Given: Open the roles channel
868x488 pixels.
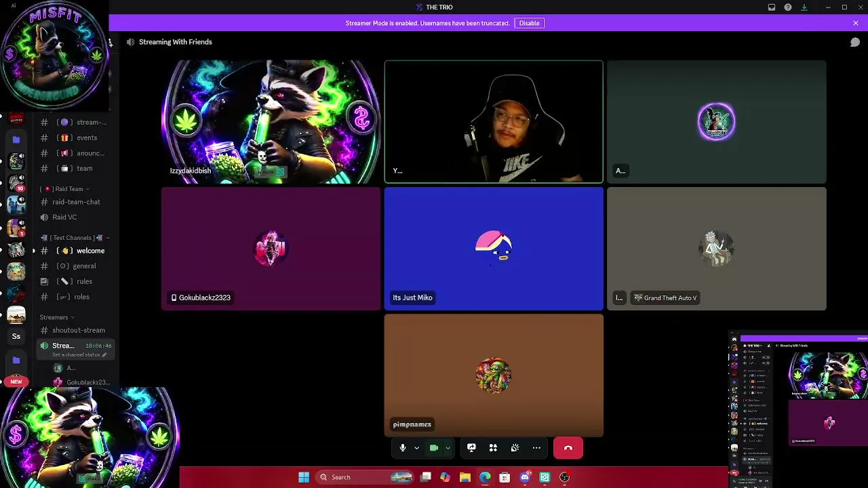Looking at the screenshot, I should pos(75,297).
